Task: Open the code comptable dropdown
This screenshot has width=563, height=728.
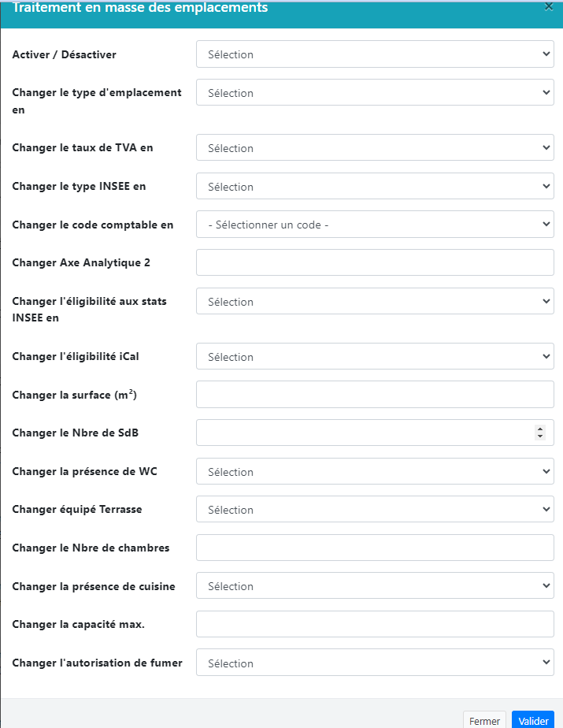Action: point(375,225)
